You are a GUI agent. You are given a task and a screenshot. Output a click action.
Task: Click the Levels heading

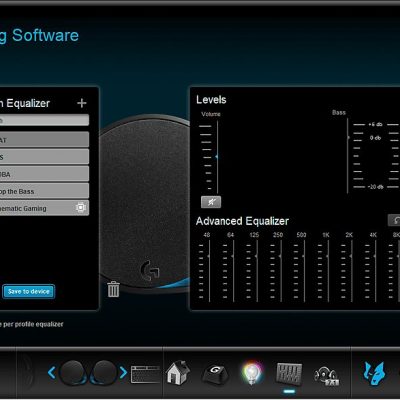coord(211,100)
